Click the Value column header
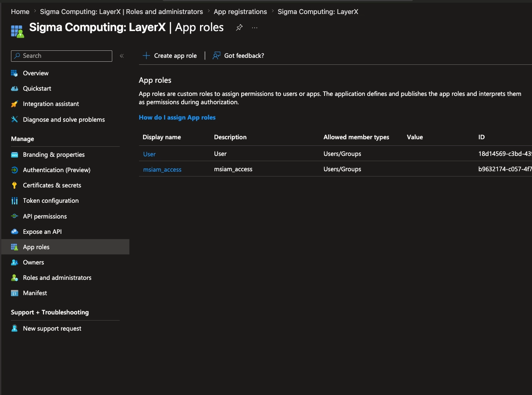This screenshot has width=532, height=395. pyautogui.click(x=415, y=137)
